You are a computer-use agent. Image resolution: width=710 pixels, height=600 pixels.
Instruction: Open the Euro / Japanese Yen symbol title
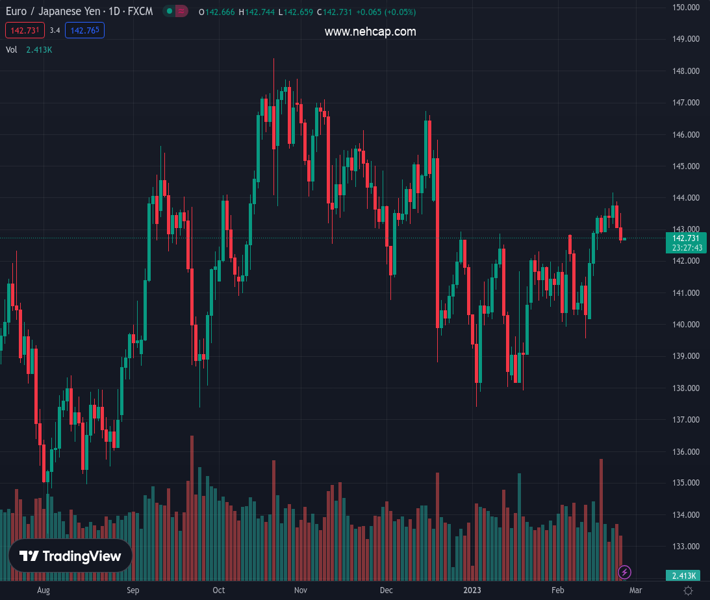(79, 12)
